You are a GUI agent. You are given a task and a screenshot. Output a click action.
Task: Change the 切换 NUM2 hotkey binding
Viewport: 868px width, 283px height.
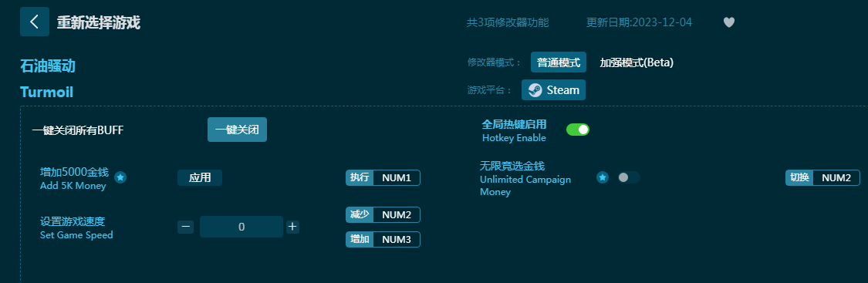(822, 177)
